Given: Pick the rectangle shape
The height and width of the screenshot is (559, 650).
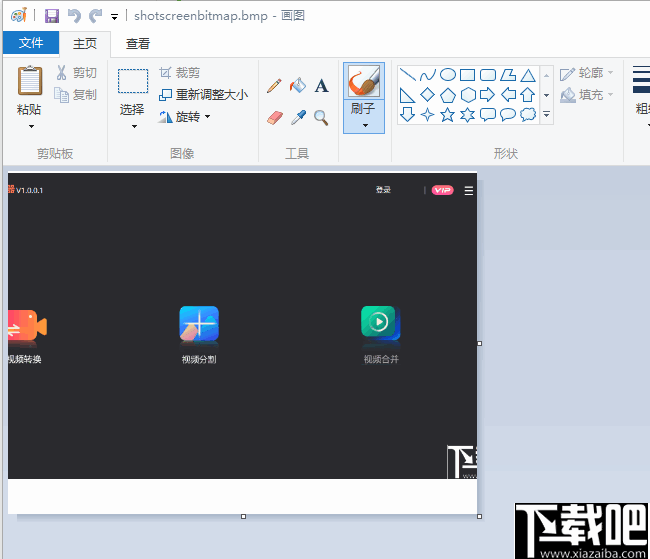Looking at the screenshot, I should pos(468,75).
